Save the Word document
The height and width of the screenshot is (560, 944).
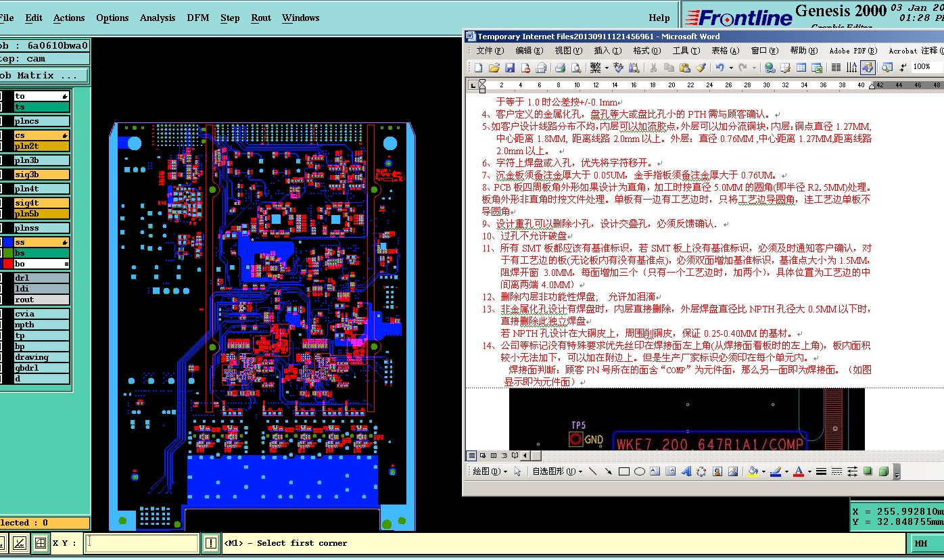[x=510, y=67]
